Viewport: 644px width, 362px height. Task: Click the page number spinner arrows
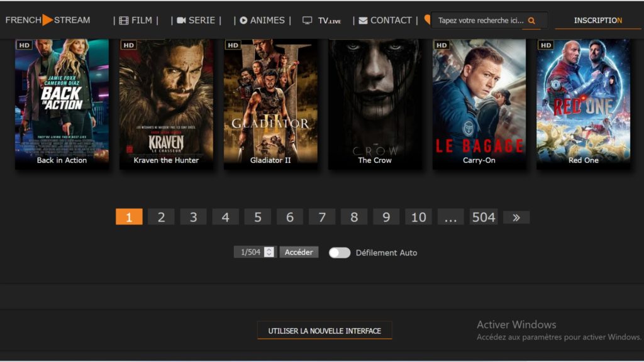[x=269, y=252]
